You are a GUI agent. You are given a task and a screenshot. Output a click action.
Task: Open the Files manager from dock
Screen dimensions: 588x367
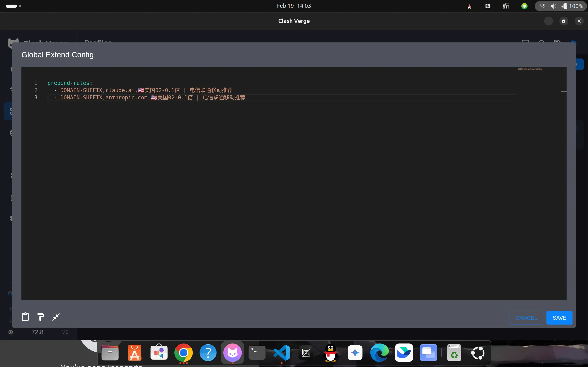click(x=110, y=352)
